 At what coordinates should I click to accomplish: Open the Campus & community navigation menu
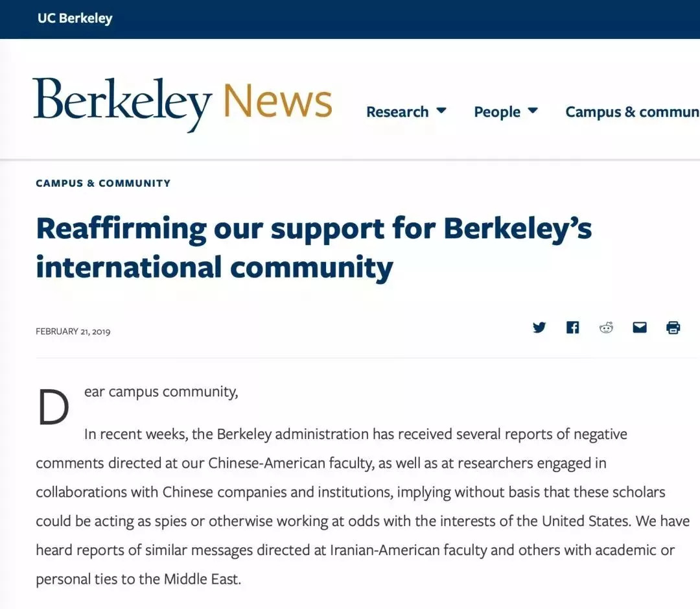tap(632, 112)
